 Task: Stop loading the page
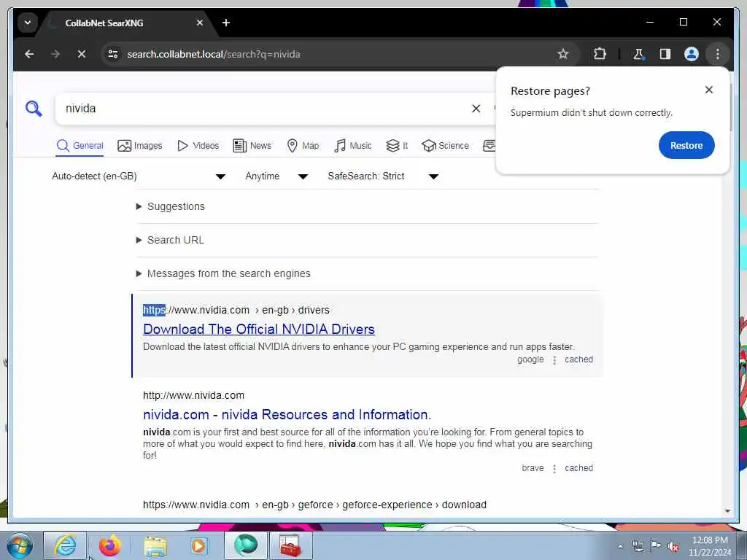(x=82, y=54)
